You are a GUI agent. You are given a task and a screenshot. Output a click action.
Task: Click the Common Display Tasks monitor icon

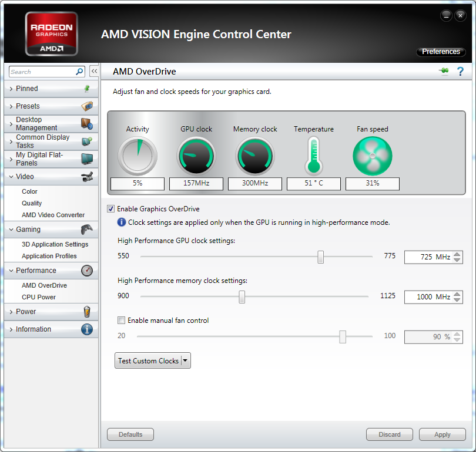coord(87,141)
